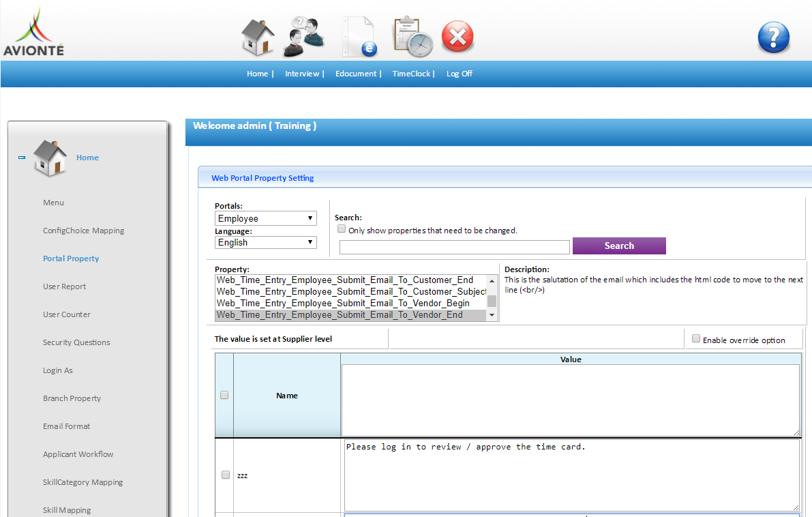Click the zzz name cell
The width and height of the screenshot is (812, 517).
click(x=286, y=475)
